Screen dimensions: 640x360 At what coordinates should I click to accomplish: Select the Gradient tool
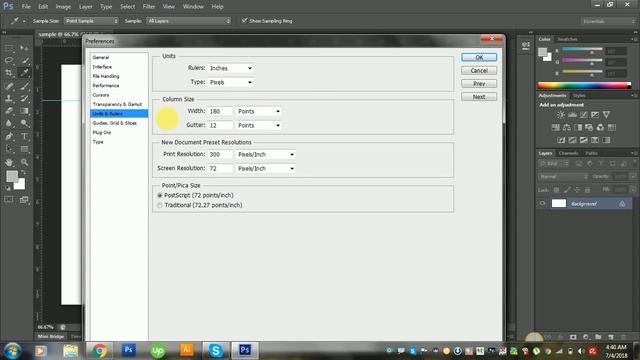24,111
